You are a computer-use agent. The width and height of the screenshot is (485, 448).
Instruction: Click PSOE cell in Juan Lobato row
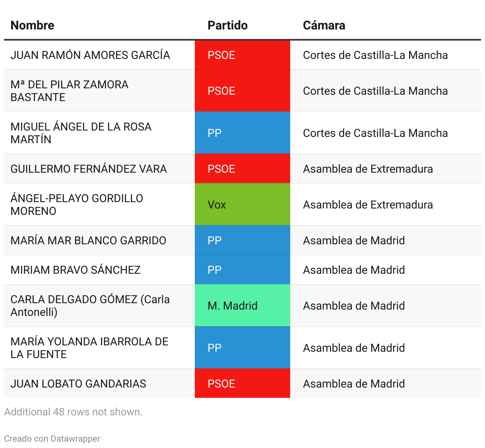point(242,384)
